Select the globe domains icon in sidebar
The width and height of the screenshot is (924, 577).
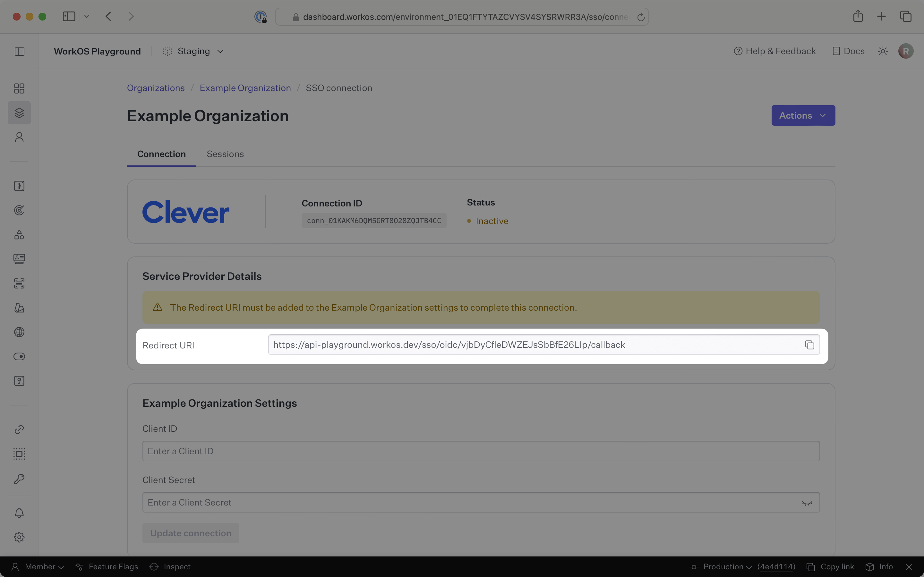tap(19, 332)
